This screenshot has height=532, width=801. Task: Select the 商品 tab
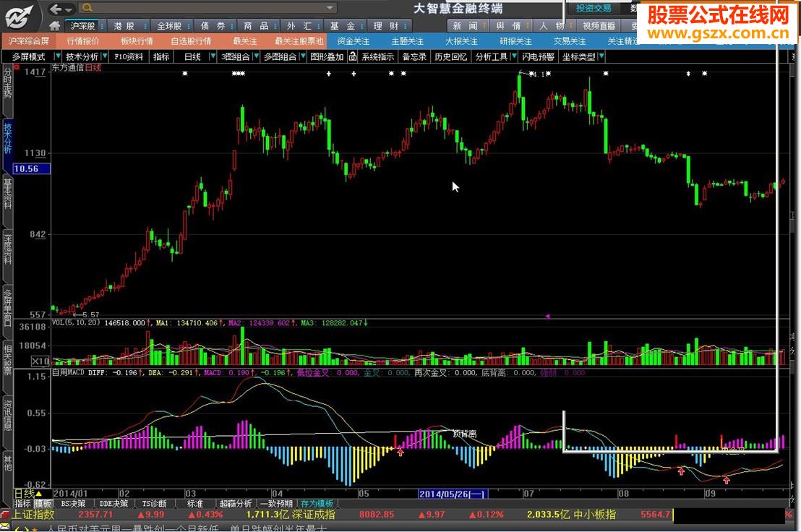click(x=256, y=25)
